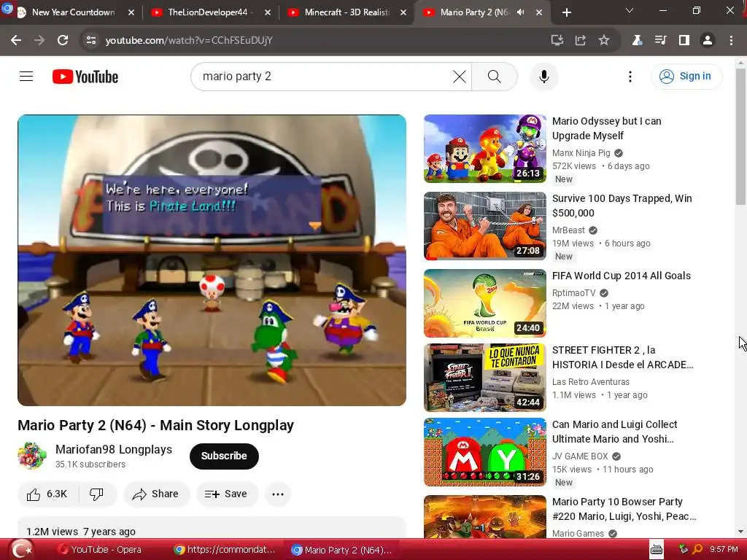This screenshot has width=747, height=560.
Task: Like the video (6.3K)
Action: pos(47,494)
